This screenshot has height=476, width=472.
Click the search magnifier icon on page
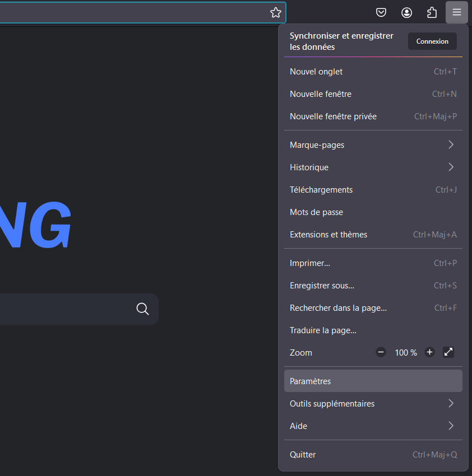pos(142,309)
